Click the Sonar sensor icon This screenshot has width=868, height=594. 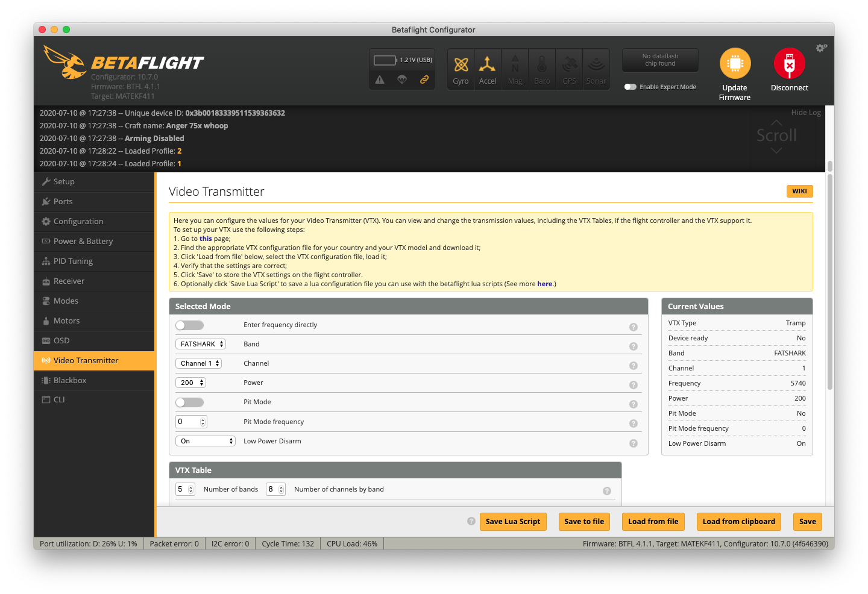point(596,69)
